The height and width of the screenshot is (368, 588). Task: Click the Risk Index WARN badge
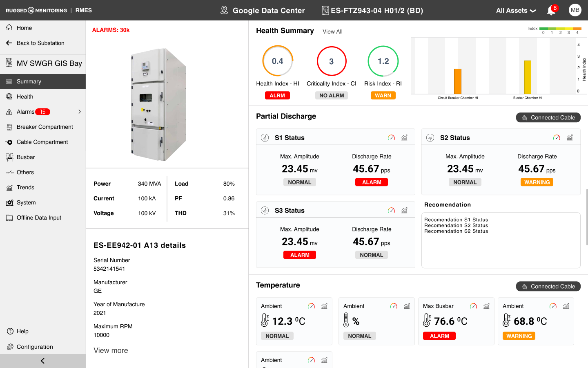coord(383,95)
